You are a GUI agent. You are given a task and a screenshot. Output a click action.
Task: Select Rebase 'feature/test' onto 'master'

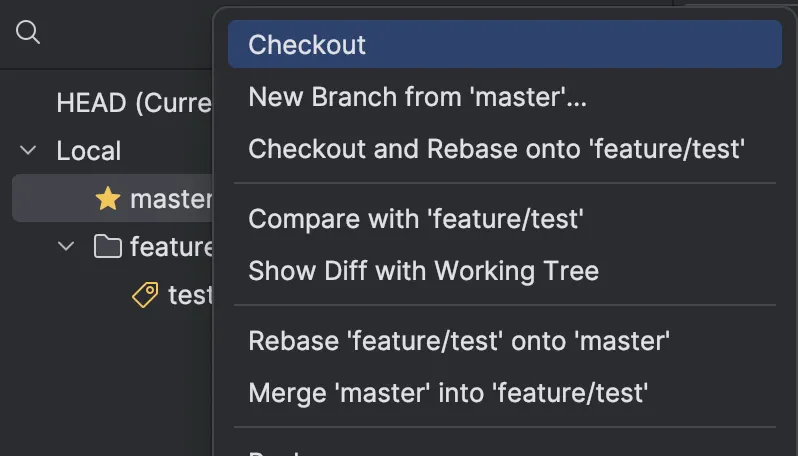459,340
